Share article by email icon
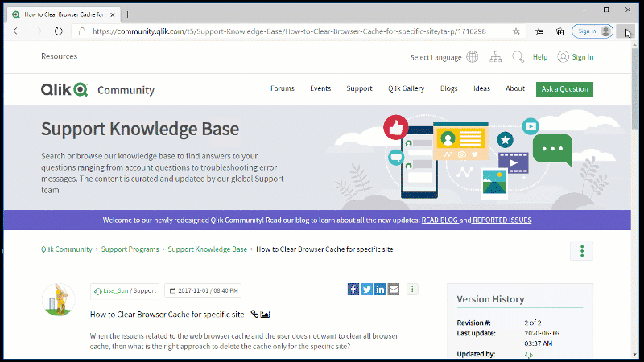The width and height of the screenshot is (644, 362). click(x=394, y=289)
